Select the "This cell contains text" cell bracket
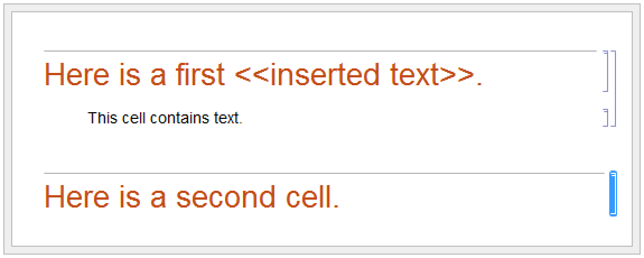This screenshot has width=644, height=258. click(606, 118)
